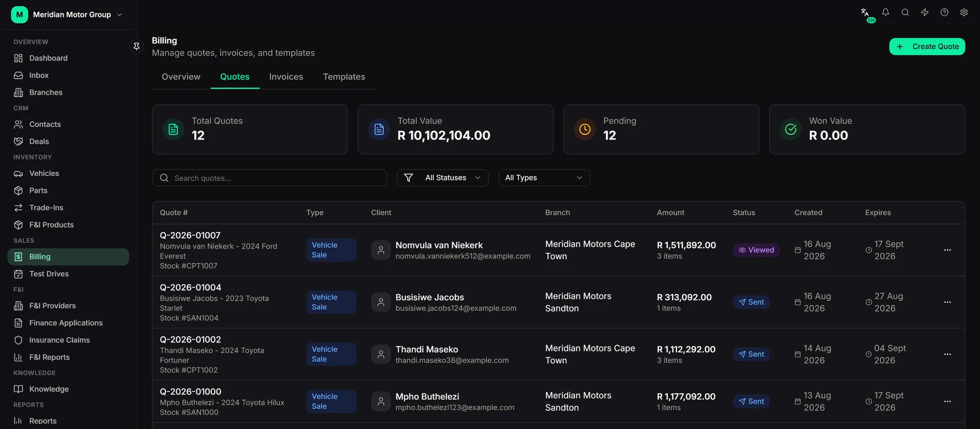Open settings gear icon
Viewport: 980px width, 429px height.
[964, 13]
